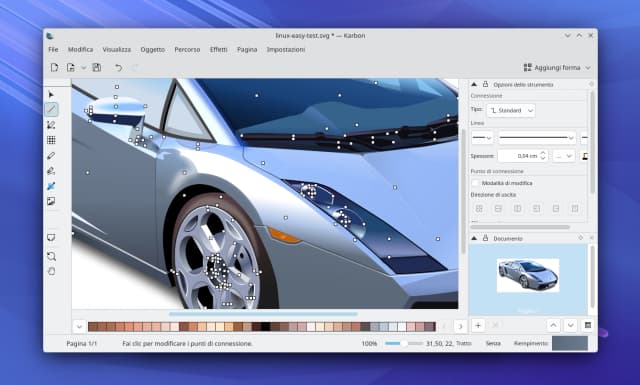This screenshot has height=385, width=640.
Task: Move layer up with up arrow
Action: pyautogui.click(x=553, y=325)
